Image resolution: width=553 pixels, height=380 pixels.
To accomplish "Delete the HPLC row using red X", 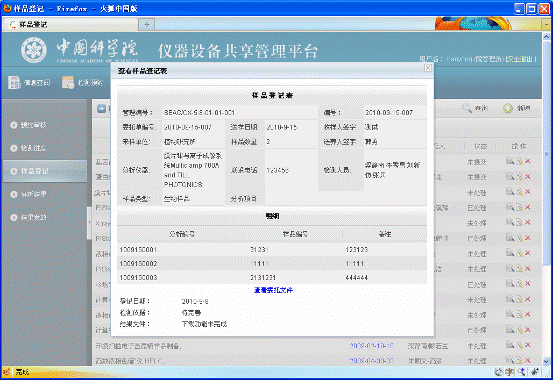I will point(528,360).
